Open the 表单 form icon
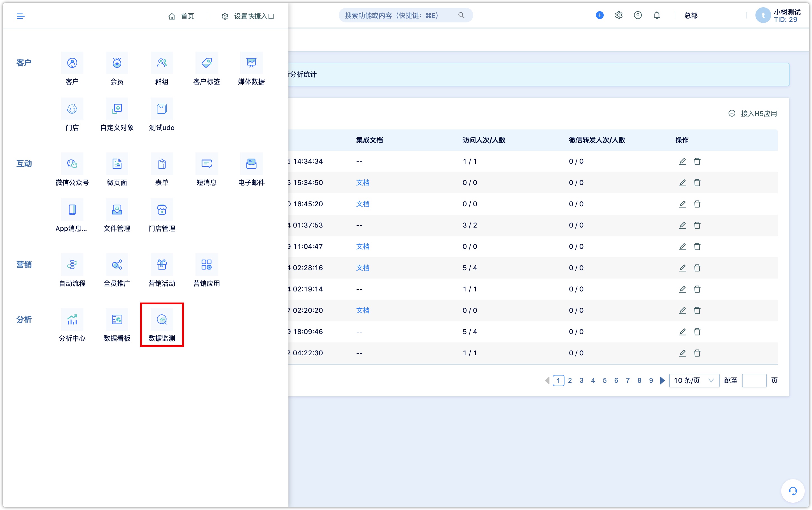Screen dimensions: 812x510 pyautogui.click(x=162, y=164)
